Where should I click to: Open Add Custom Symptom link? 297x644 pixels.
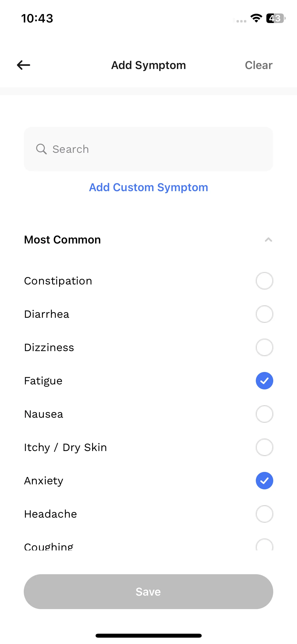[148, 187]
